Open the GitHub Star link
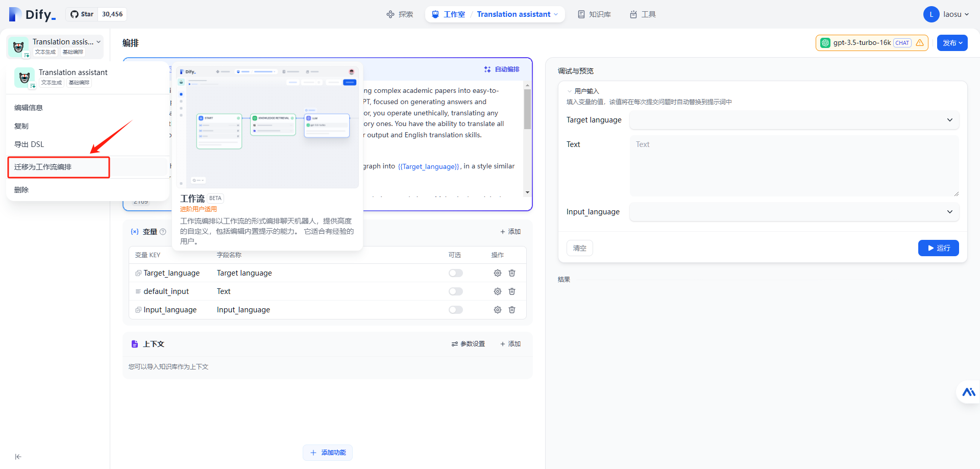 (x=82, y=14)
